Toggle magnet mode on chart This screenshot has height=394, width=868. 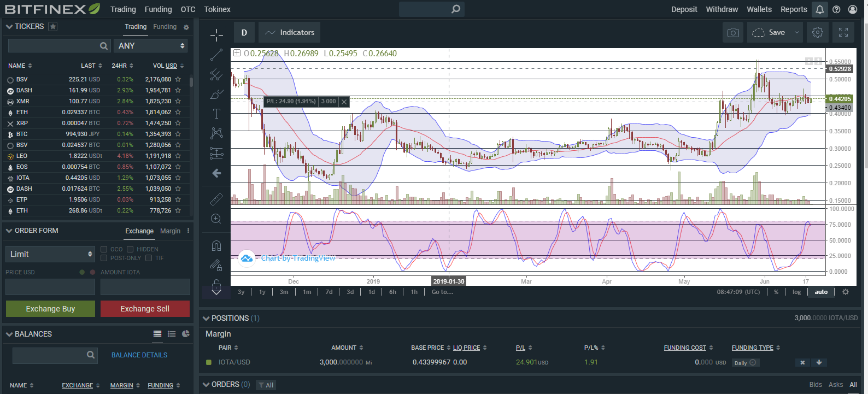(x=216, y=245)
